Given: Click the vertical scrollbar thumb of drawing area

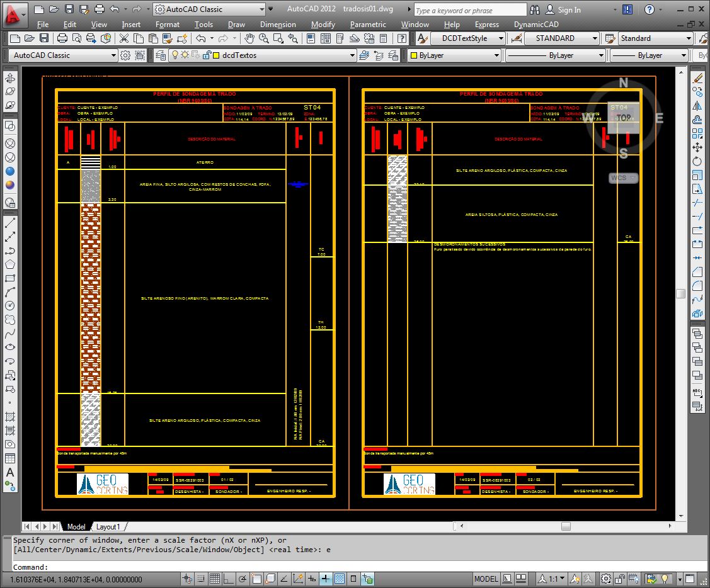Looking at the screenshot, I should (680, 293).
